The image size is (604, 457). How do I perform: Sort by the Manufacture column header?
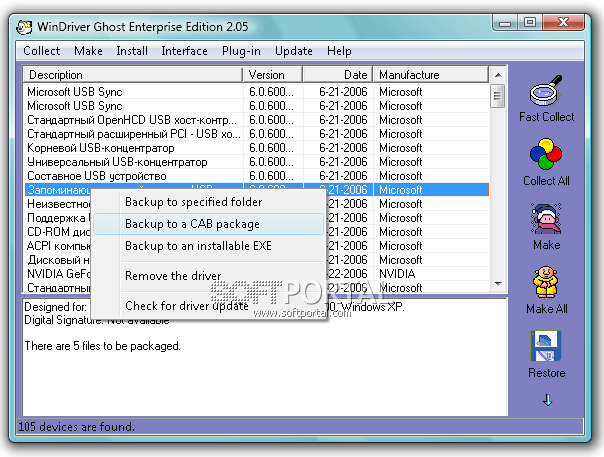click(x=431, y=74)
